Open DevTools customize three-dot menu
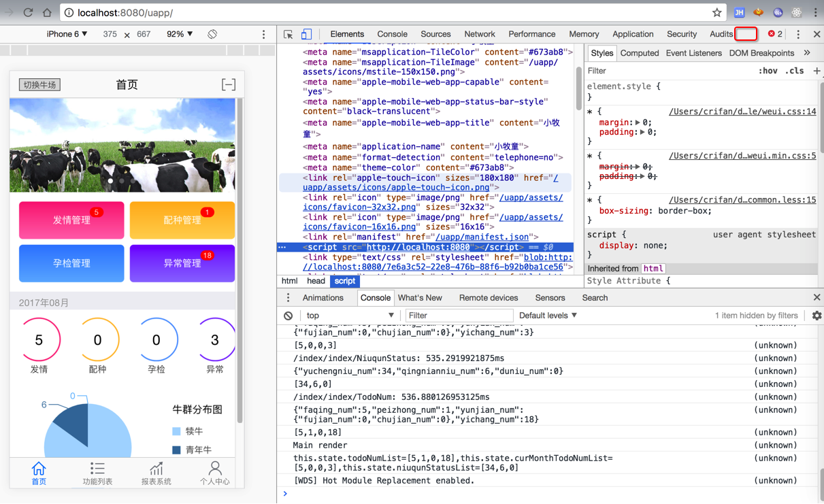This screenshot has height=504, width=824. point(798,34)
